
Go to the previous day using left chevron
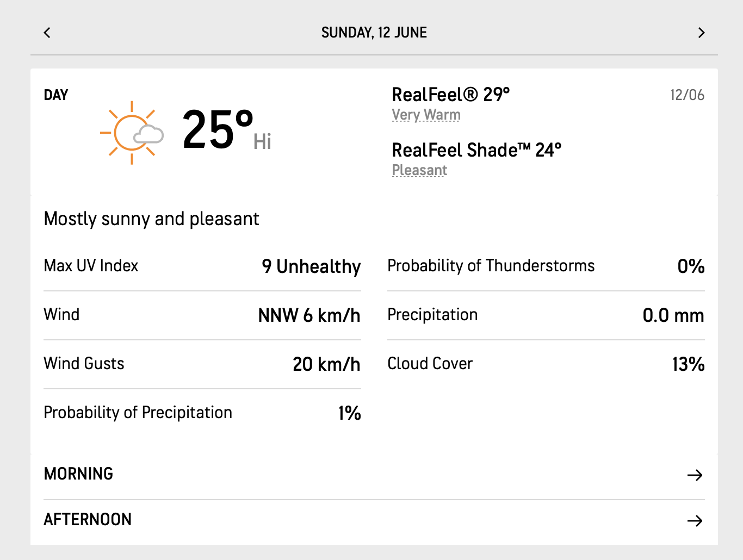[47, 33]
